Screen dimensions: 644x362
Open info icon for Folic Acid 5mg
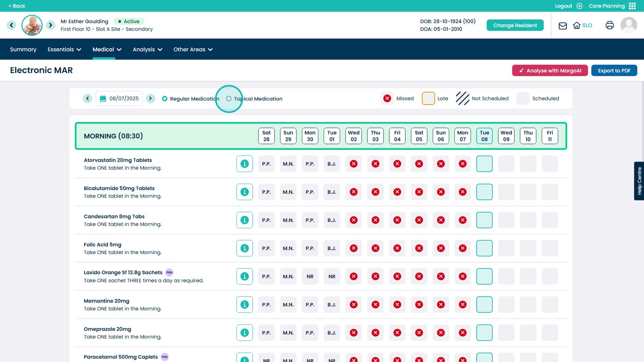[x=244, y=248]
